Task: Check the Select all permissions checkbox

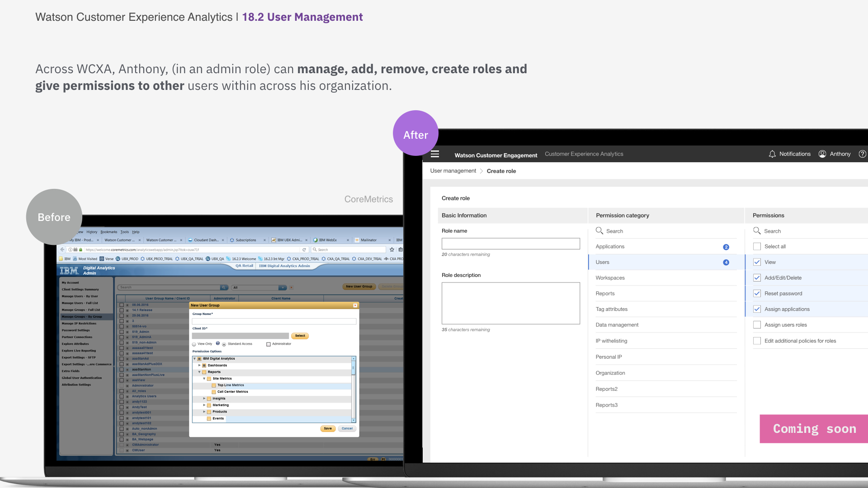Action: [757, 247]
